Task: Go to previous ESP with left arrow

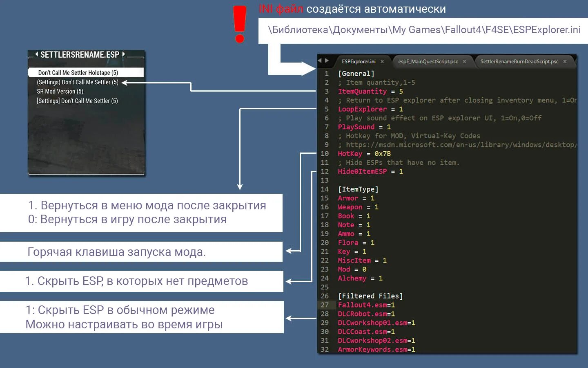Action: click(x=36, y=54)
